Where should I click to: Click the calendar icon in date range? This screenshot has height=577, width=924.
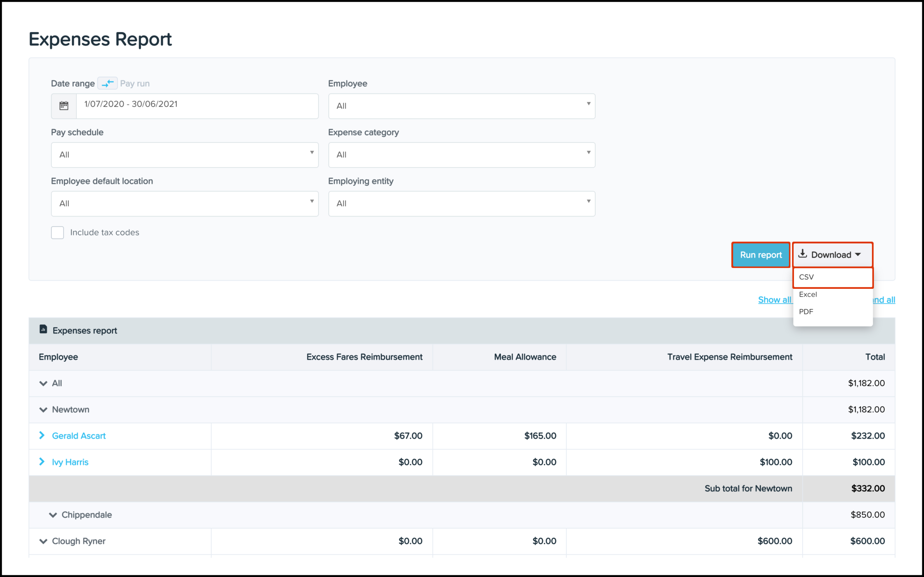click(64, 106)
